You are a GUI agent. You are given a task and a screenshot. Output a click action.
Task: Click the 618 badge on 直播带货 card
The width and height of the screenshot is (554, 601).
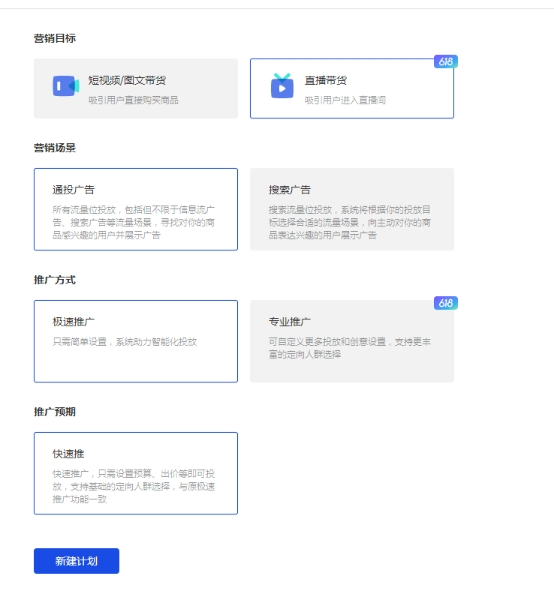pyautogui.click(x=446, y=61)
